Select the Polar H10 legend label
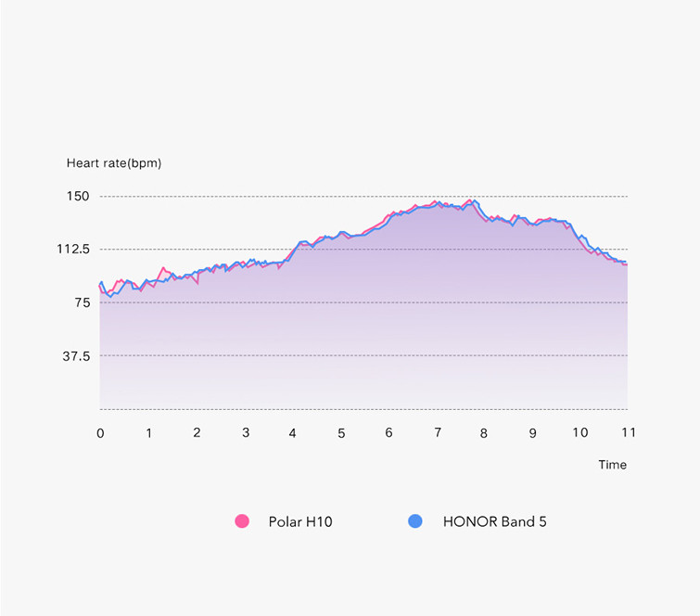This screenshot has height=616, width=700. [300, 521]
